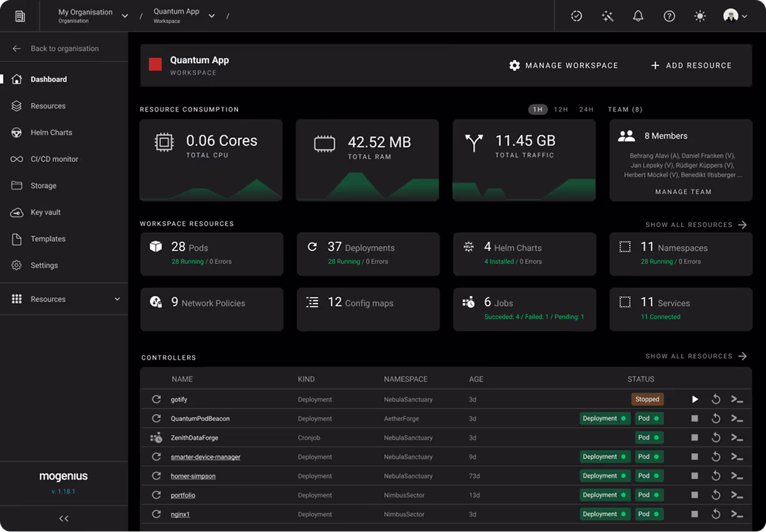Expand the Resources section in sidebar
The image size is (766, 532).
coord(117,299)
